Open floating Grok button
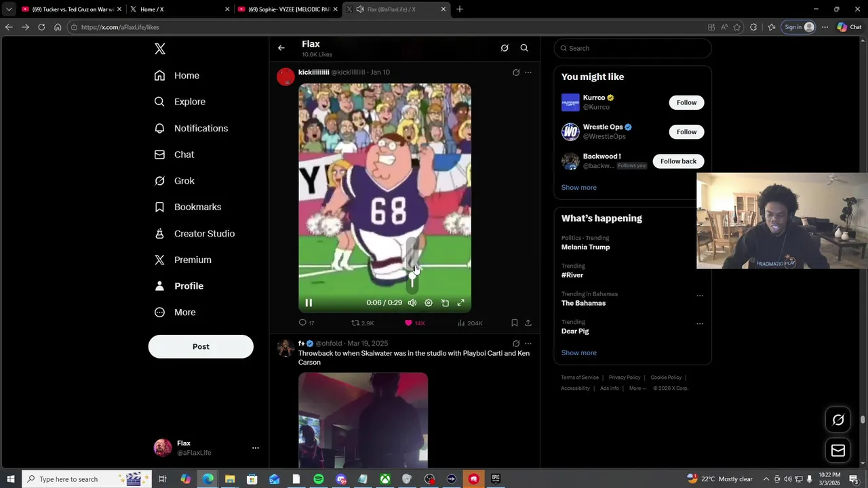Image resolution: width=868 pixels, height=488 pixels. point(838,420)
